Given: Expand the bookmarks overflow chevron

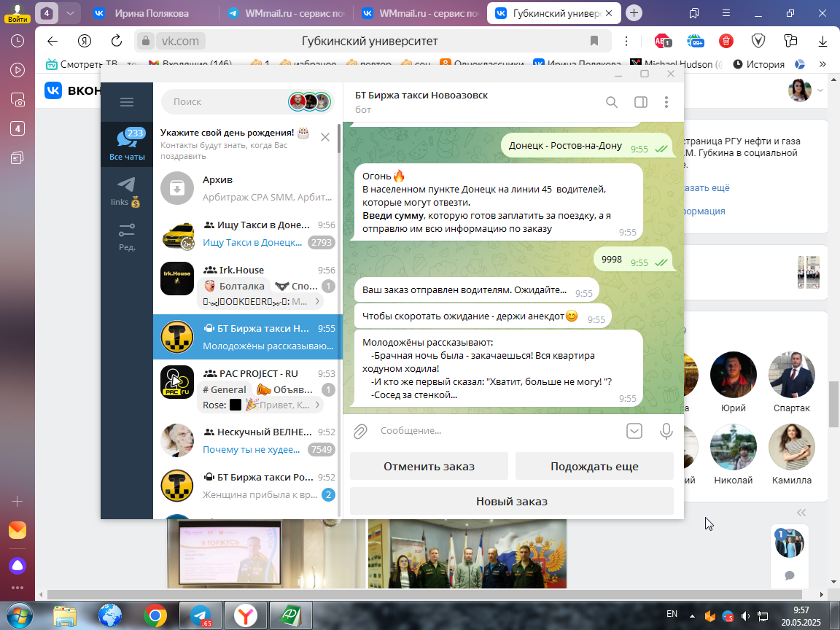Looking at the screenshot, I should [822, 64].
